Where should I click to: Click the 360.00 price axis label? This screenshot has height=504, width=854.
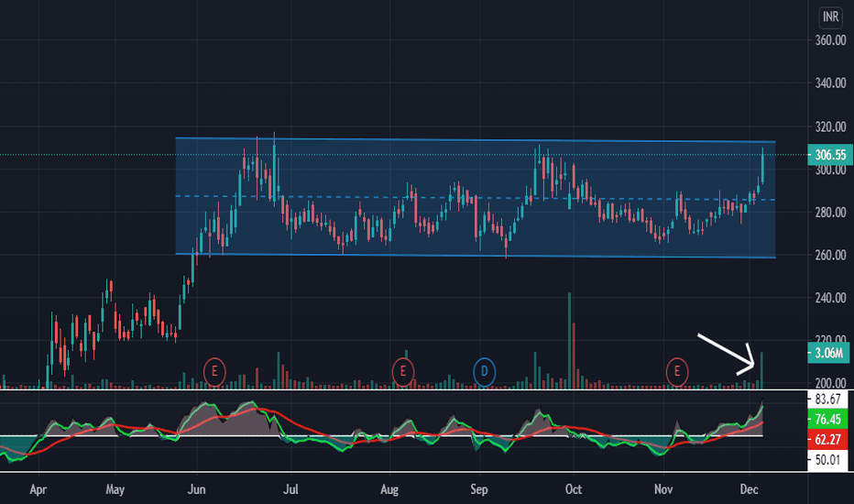830,40
